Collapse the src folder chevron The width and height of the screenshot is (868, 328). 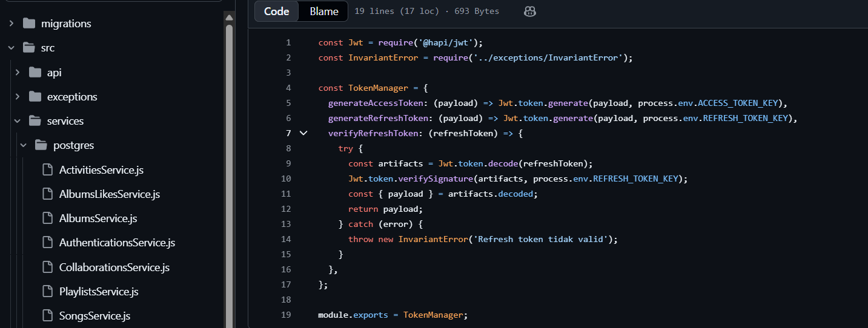(x=12, y=48)
